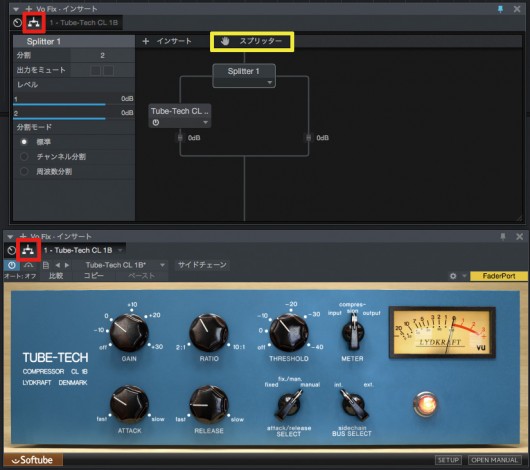
Task: Load previous preset with left arrow
Action: (57, 265)
